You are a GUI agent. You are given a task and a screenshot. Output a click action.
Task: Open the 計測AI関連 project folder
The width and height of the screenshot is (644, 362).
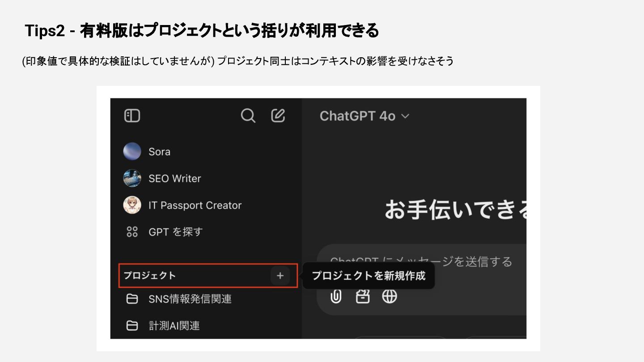[x=174, y=325]
